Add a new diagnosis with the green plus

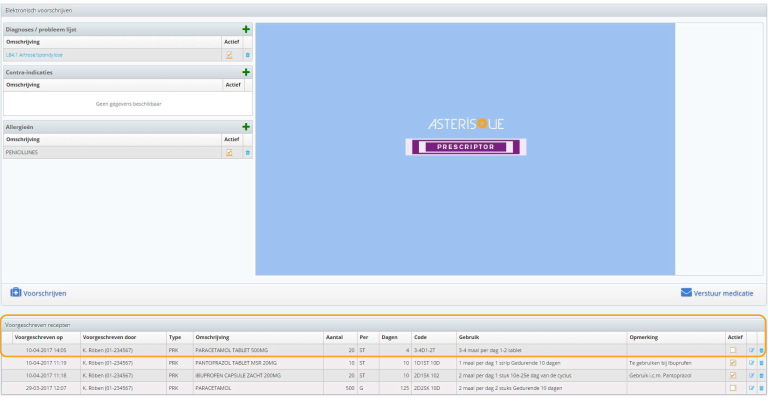pos(246,30)
